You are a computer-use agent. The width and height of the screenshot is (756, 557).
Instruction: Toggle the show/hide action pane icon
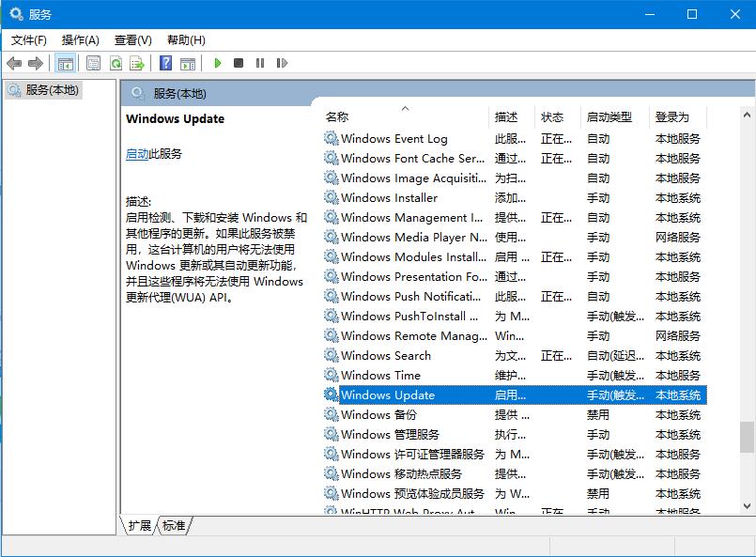(x=188, y=63)
